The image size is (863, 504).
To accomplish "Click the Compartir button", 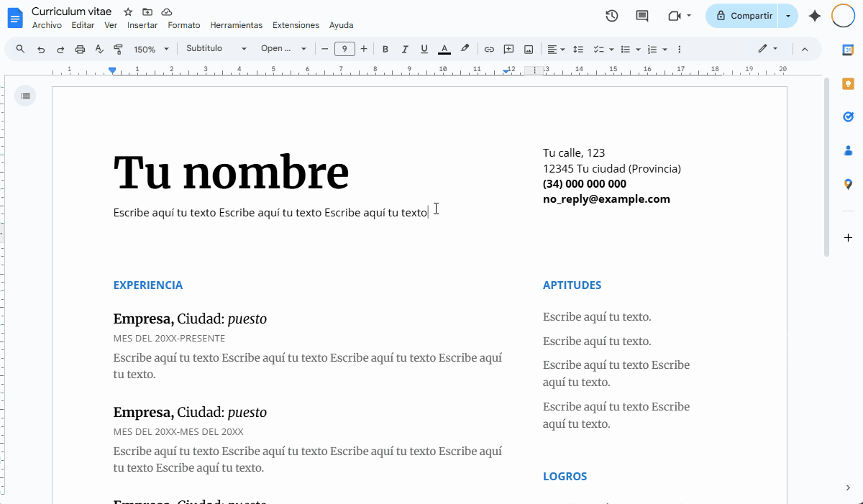I will click(x=744, y=16).
